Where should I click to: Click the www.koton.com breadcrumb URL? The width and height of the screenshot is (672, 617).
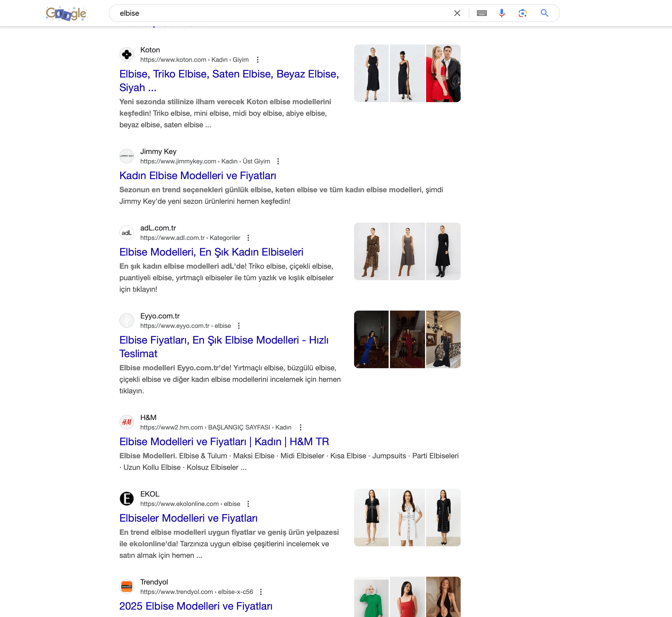tap(194, 60)
